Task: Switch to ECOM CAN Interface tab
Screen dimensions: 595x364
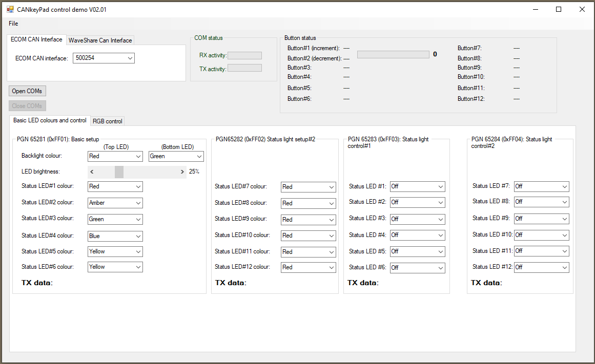Action: coord(36,39)
